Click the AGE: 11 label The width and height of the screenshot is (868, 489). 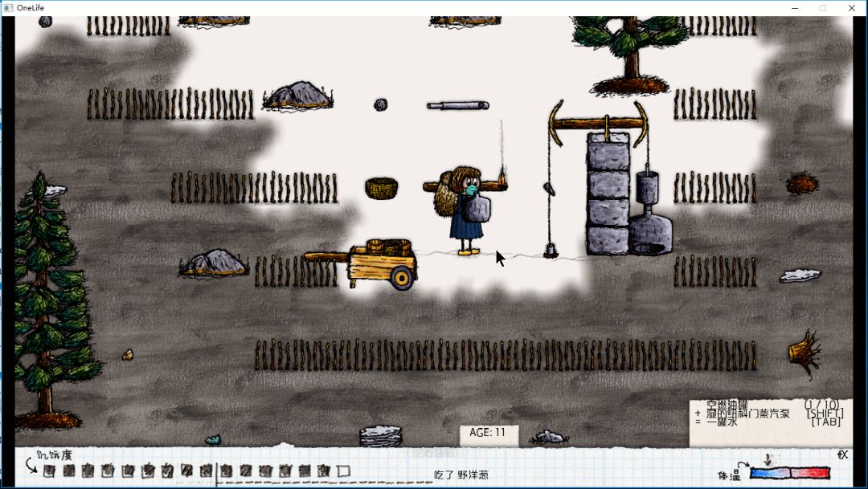488,433
